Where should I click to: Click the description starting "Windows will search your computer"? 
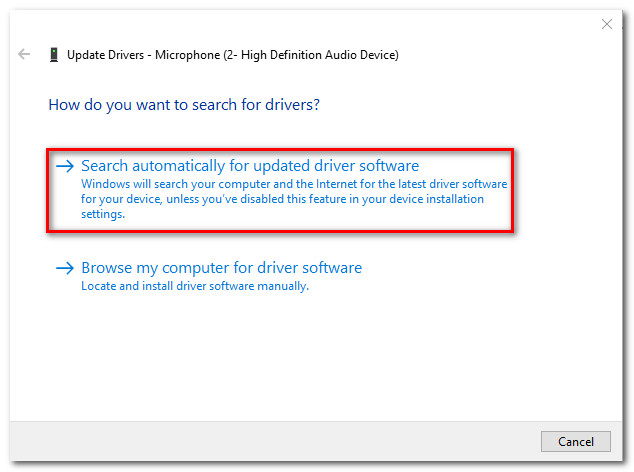(x=294, y=199)
